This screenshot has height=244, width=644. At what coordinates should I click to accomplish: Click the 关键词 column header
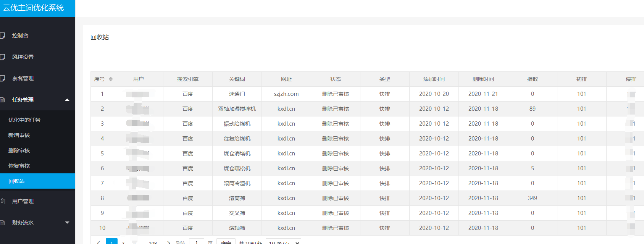coord(237,79)
